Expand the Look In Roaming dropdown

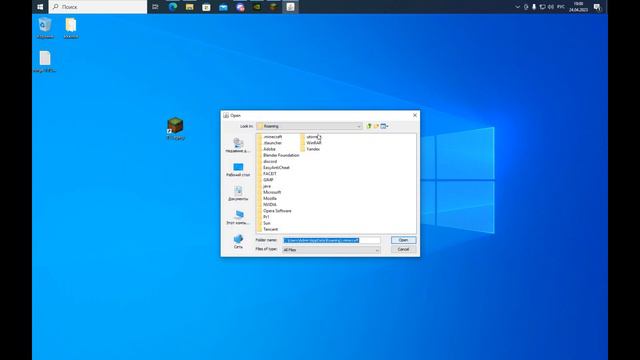[x=359, y=126]
